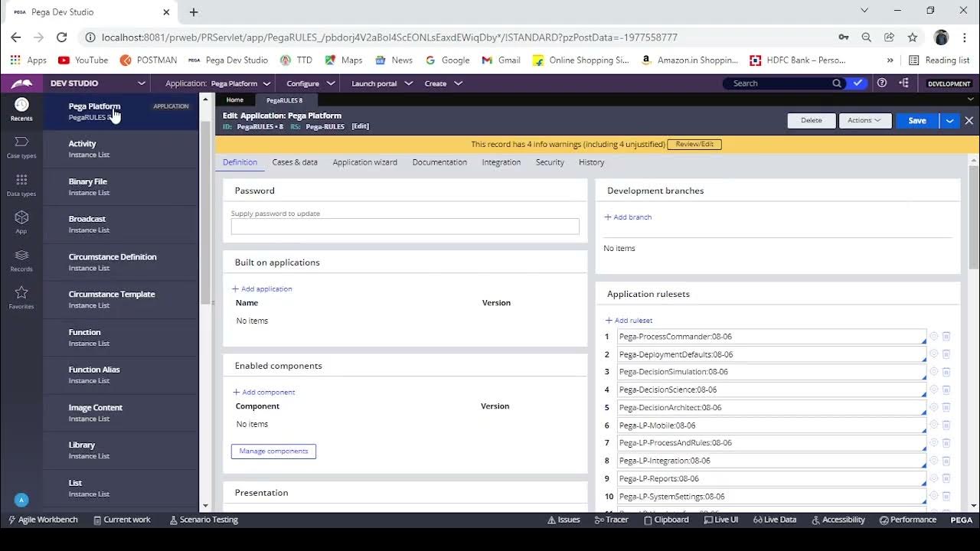Switch to the Home work tab
Viewport: 980px width, 551px height.
(x=235, y=99)
